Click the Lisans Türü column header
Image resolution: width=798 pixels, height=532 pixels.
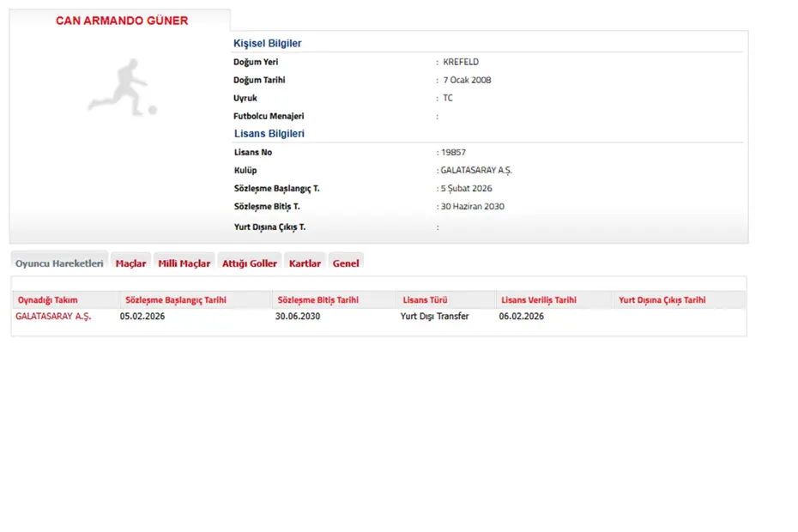pos(427,300)
